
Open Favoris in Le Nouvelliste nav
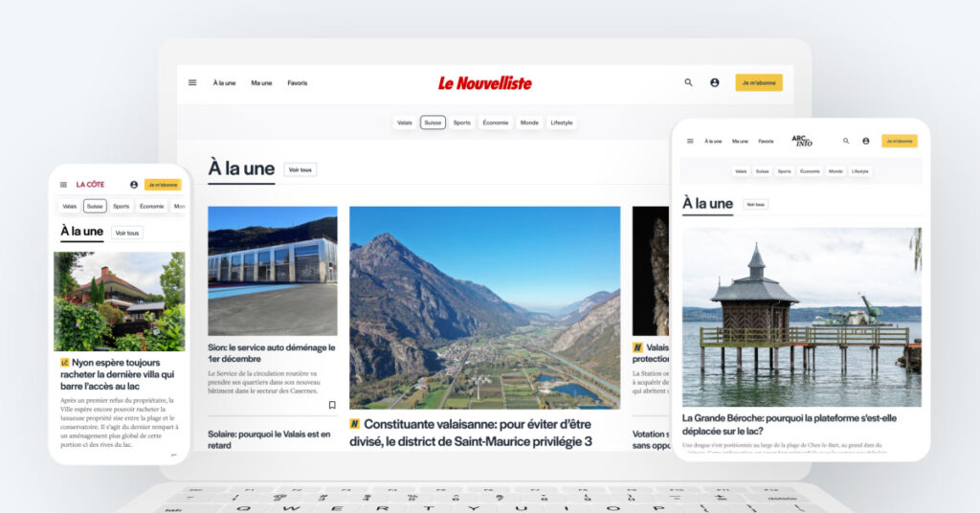point(297,83)
